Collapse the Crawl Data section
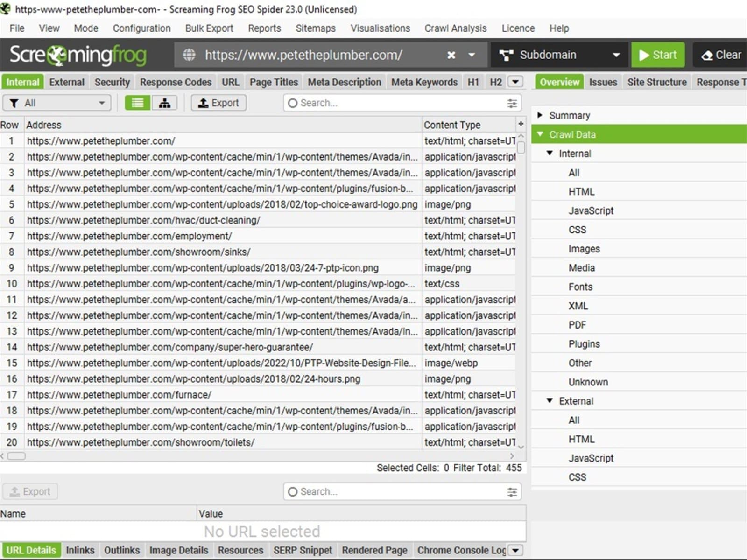This screenshot has width=747, height=560. click(540, 134)
